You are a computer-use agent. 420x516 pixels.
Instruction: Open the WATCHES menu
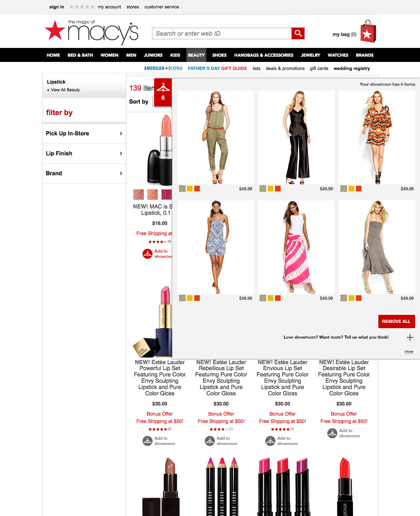[338, 55]
